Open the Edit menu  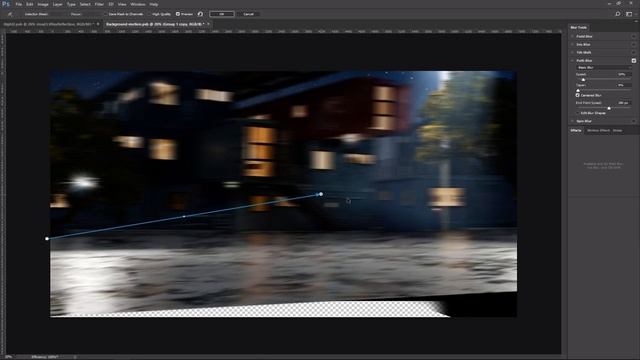click(x=30, y=4)
